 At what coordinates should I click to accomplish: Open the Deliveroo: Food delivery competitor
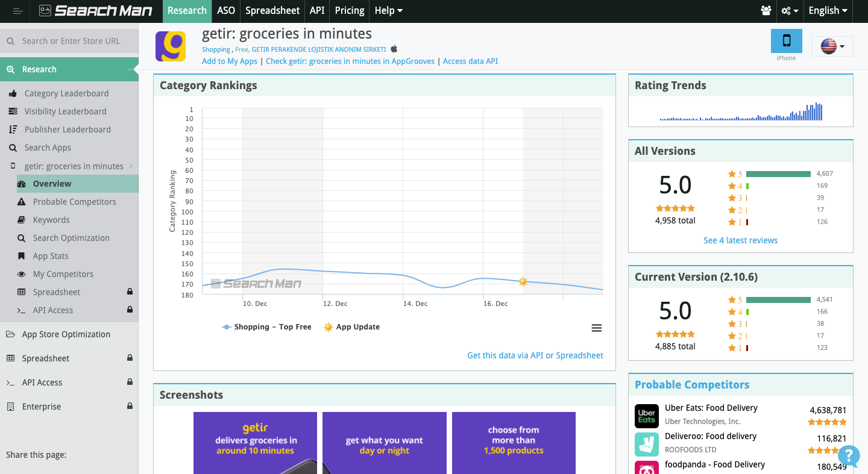(711, 436)
